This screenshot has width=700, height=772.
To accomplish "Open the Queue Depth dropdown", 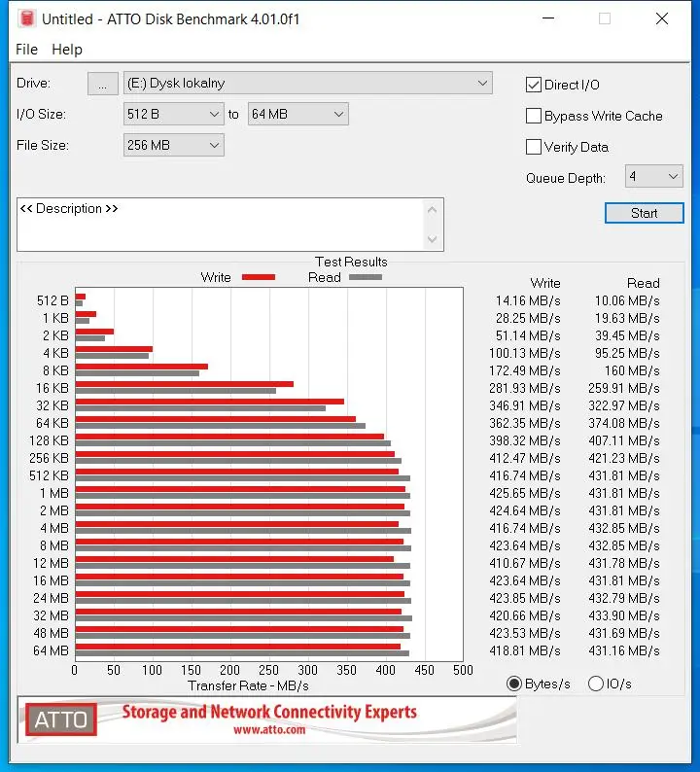I will 653,176.
